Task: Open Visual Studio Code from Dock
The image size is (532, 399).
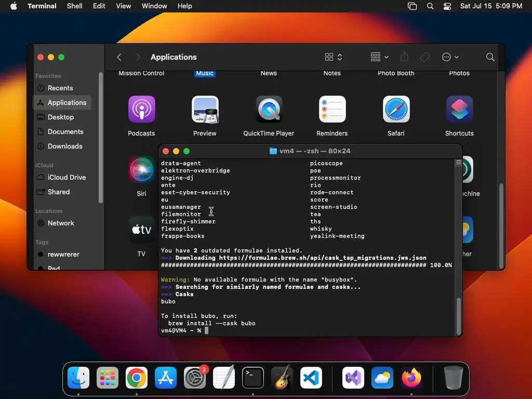Action: (311, 378)
